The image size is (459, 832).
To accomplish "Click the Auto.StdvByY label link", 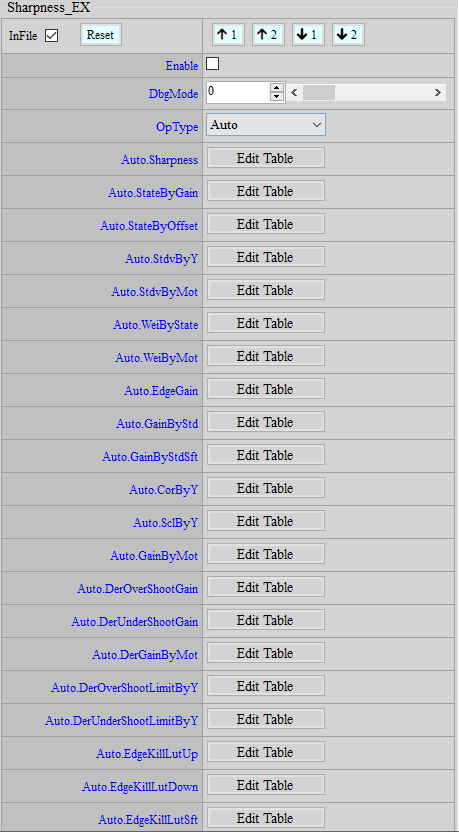I will click(162, 259).
